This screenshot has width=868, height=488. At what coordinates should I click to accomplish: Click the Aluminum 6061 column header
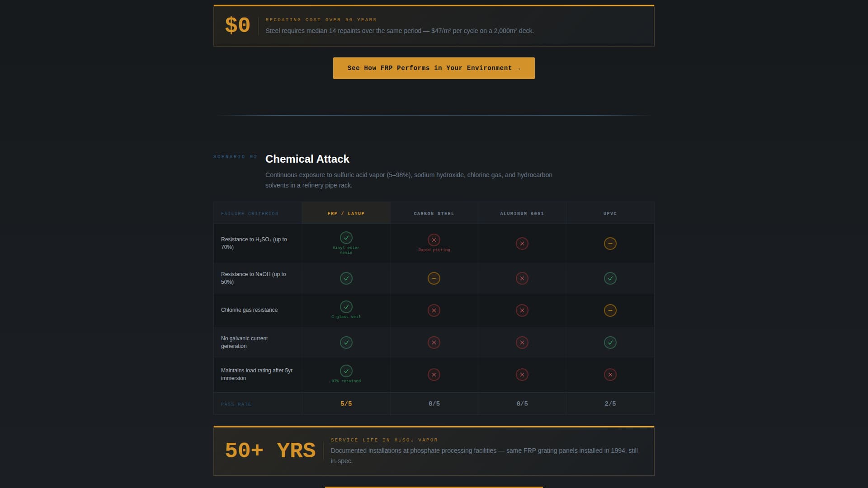click(x=522, y=213)
